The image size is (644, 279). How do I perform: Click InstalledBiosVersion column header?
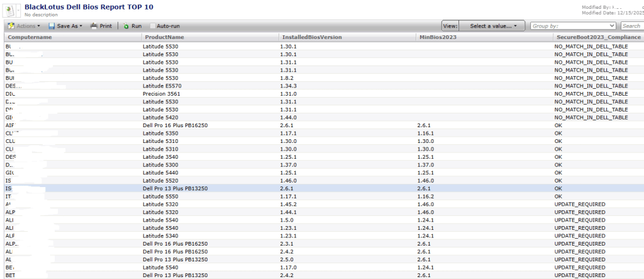(312, 38)
